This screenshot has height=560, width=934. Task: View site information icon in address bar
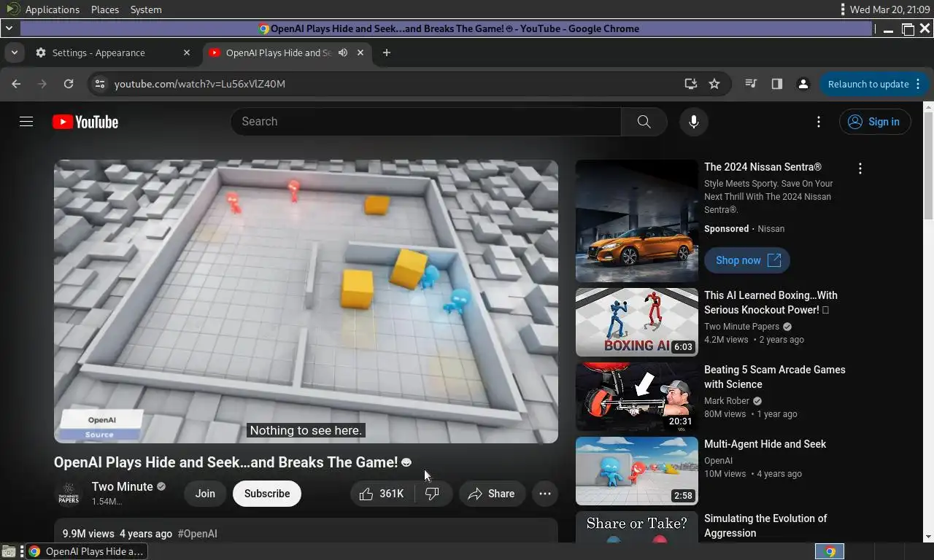tap(100, 84)
